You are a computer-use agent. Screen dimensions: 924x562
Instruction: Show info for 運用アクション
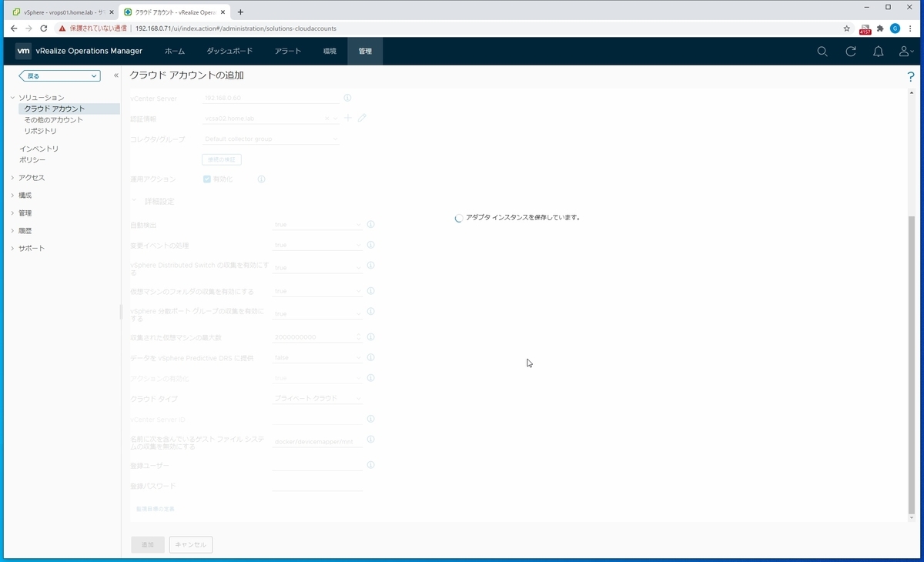click(262, 179)
